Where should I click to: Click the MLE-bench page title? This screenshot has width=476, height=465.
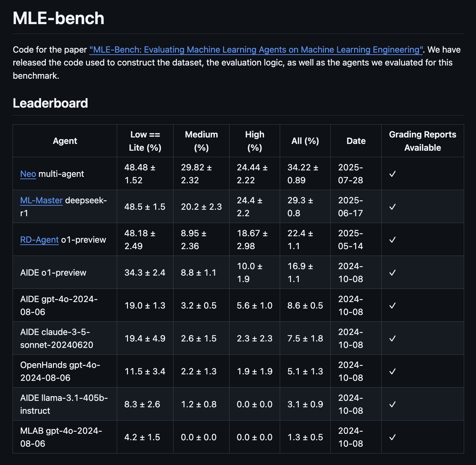tap(58, 18)
